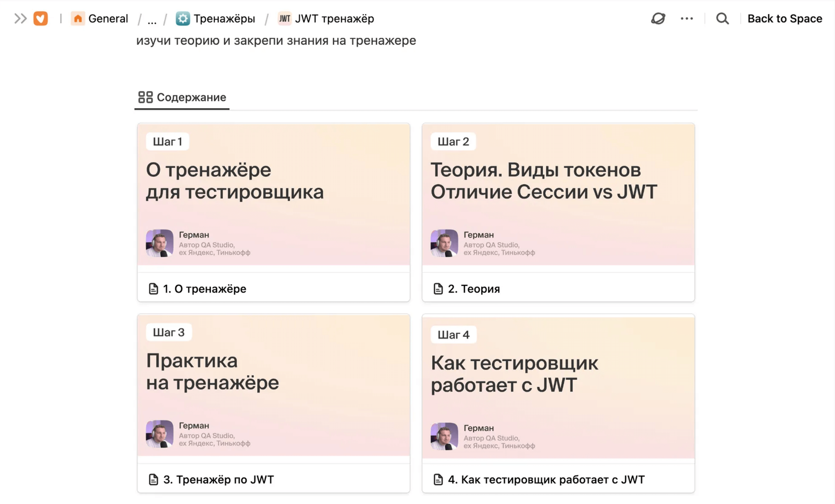Open the three-dot more options menu
835x504 pixels.
pos(686,18)
